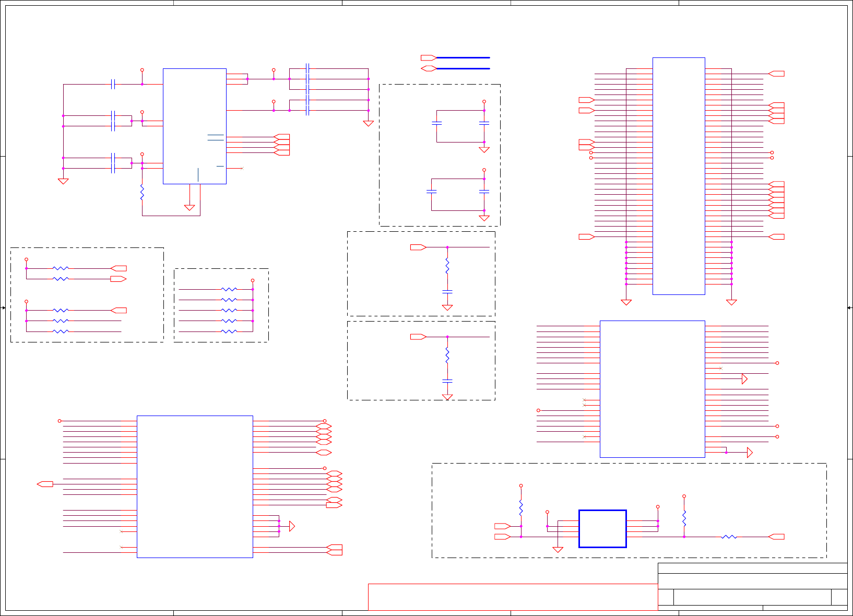Select the thick-bordered blue IC in bottom dashed box

click(602, 529)
